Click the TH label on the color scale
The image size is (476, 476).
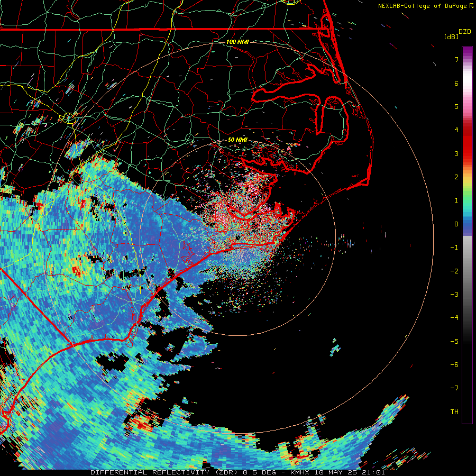tap(454, 412)
